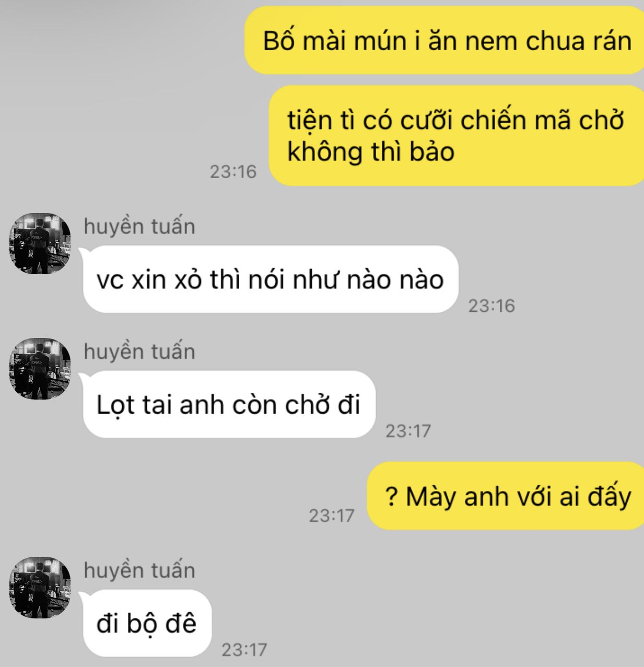This screenshot has height=667, width=644.
Task: Tap the avatar beside "đi bộ đê" message
Action: tap(40, 588)
